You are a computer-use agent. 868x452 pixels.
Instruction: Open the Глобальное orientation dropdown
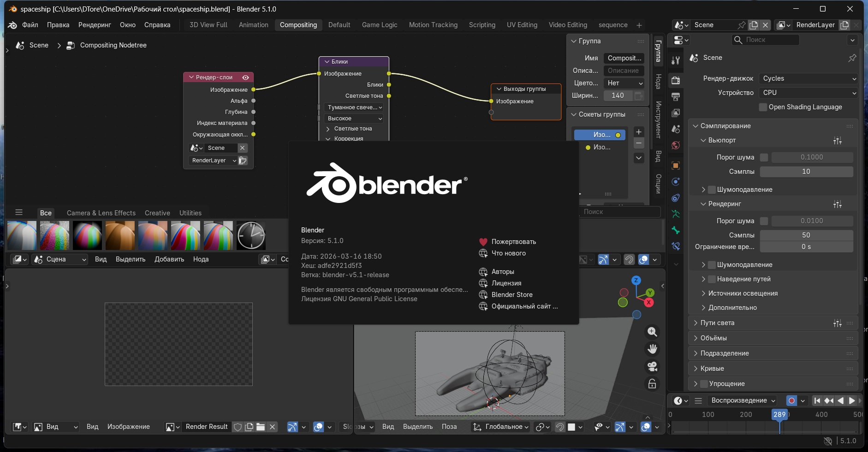[x=500, y=427]
